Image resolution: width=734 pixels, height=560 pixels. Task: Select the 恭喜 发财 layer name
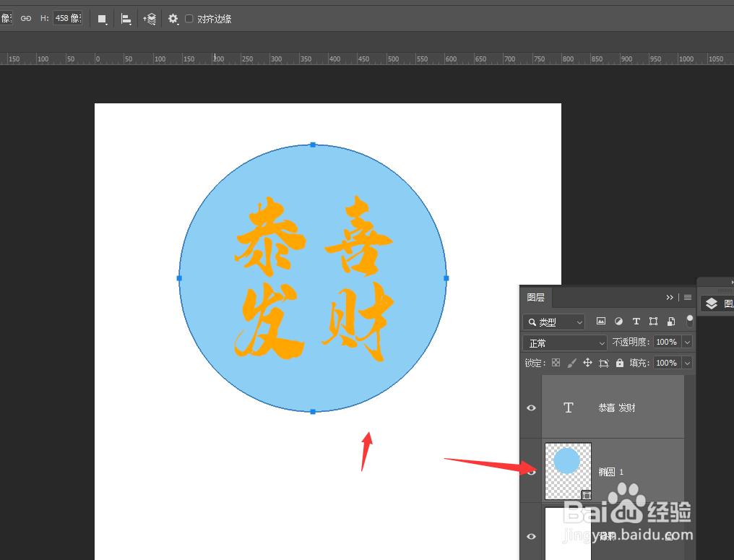pos(616,408)
